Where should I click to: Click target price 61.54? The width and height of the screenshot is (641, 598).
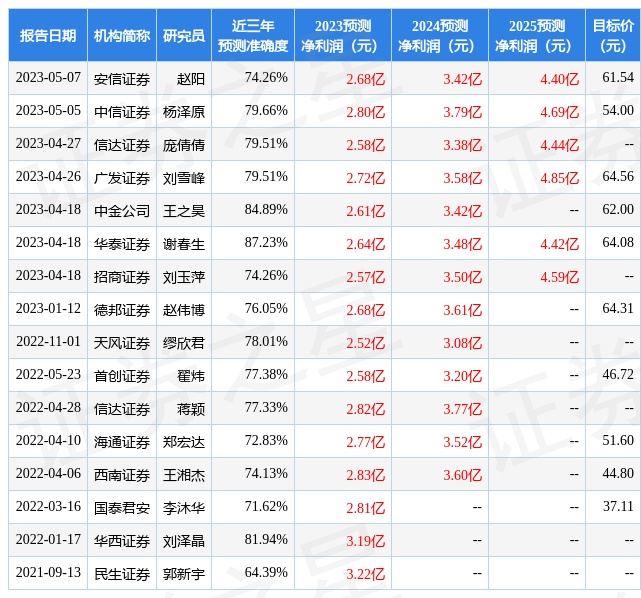pyautogui.click(x=618, y=78)
